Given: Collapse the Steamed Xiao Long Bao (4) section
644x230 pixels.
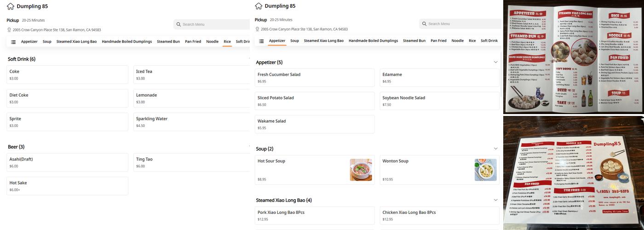Looking at the screenshot, I should [x=495, y=200].
